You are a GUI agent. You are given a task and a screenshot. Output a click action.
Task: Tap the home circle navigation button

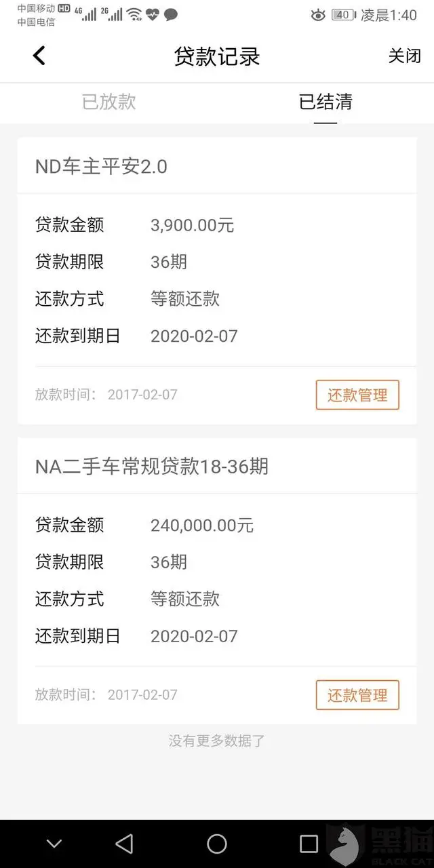(x=217, y=843)
